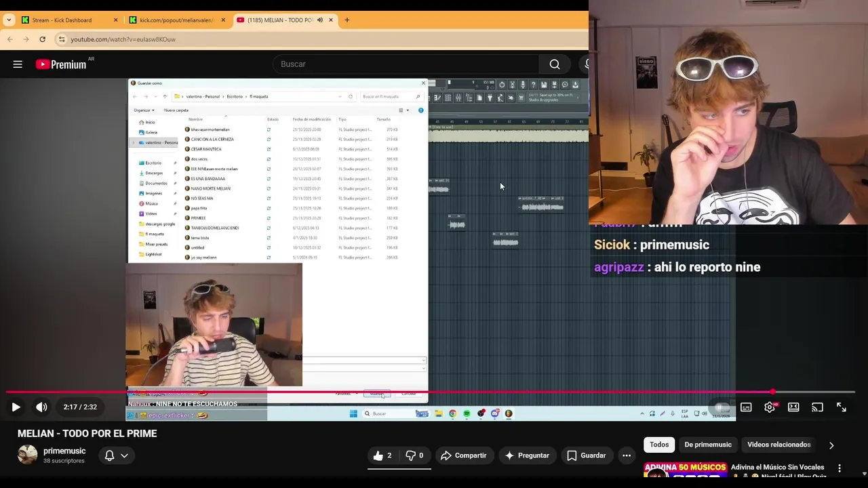Open the notification bell dropdown for primemusic
This screenshot has width=868, height=488.
[x=116, y=455]
